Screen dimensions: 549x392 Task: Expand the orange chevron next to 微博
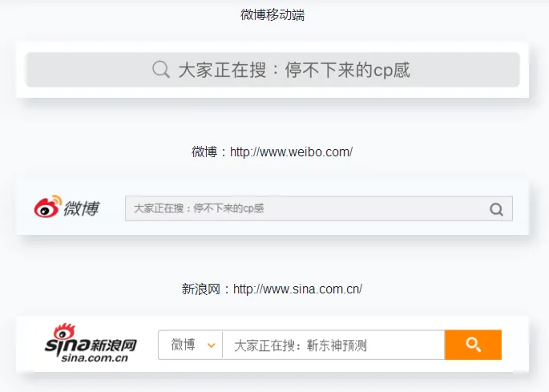pyautogui.click(x=211, y=346)
